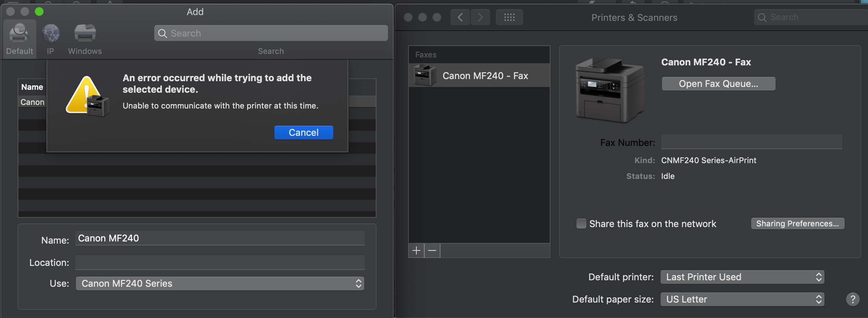This screenshot has height=318, width=868.
Task: Remove selected fax with the minus button
Action: (433, 250)
